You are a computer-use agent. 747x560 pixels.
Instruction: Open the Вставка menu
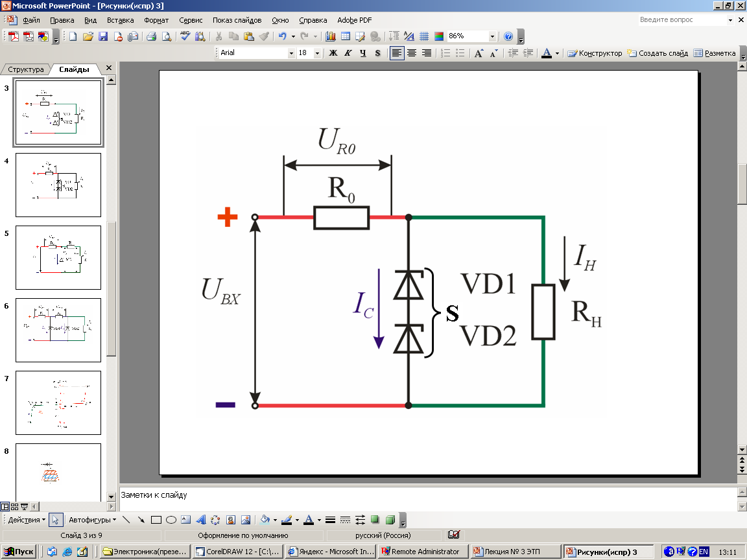120,20
